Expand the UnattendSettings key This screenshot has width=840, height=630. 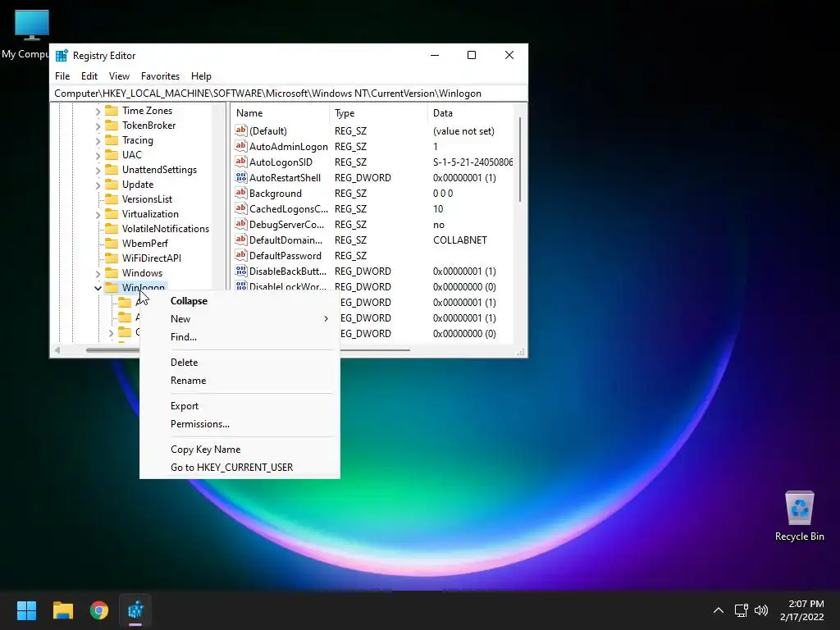[x=98, y=171]
